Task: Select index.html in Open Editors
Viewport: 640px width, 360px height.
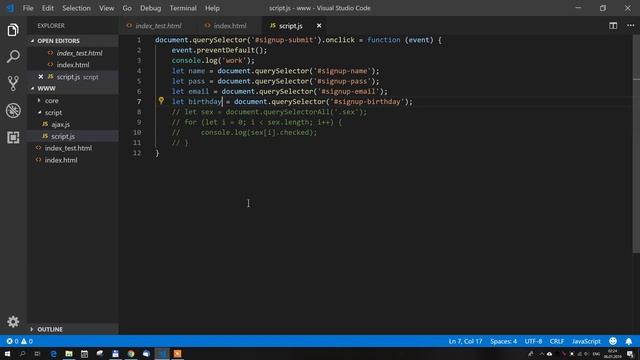Action: (x=73, y=65)
